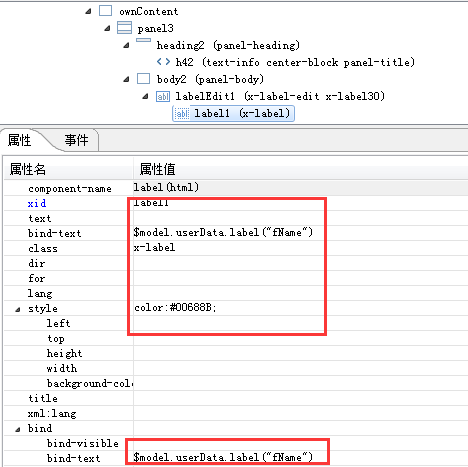Click the for property value field
468x467 pixels.
click(x=301, y=278)
